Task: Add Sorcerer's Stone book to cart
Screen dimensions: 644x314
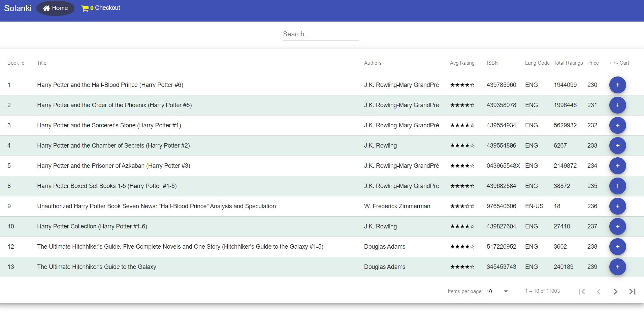Action: pos(617,125)
